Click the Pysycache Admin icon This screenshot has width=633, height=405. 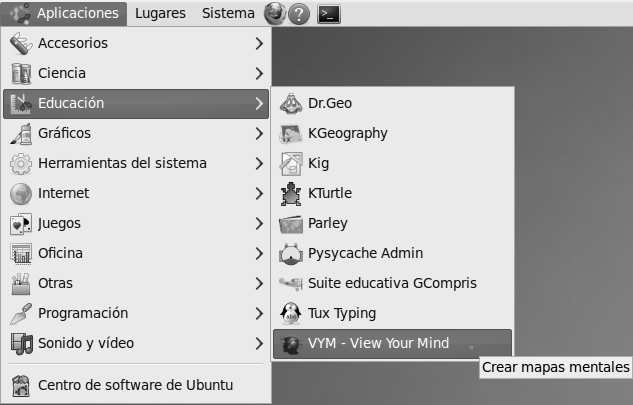coord(290,253)
